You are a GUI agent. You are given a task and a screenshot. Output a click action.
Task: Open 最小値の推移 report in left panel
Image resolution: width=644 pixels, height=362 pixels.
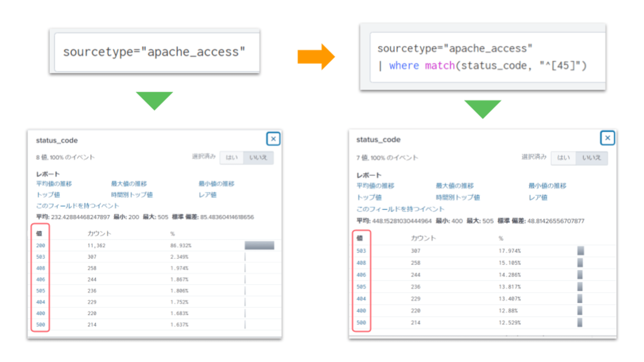tap(216, 184)
